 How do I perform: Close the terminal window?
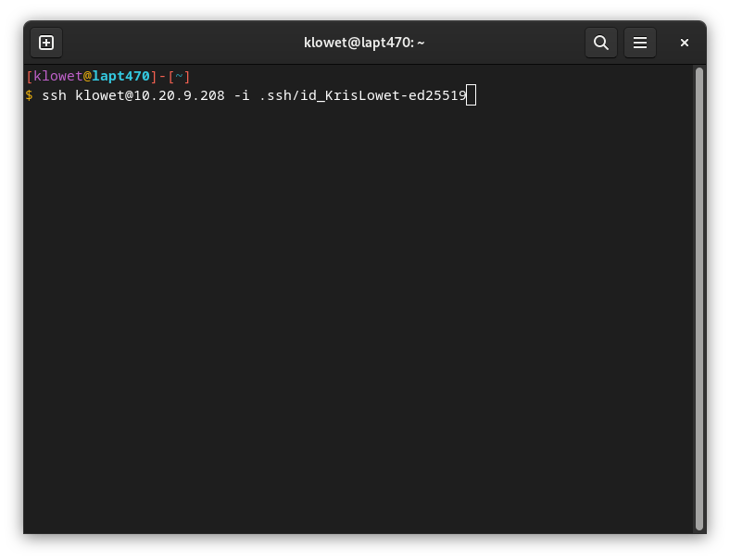685,43
